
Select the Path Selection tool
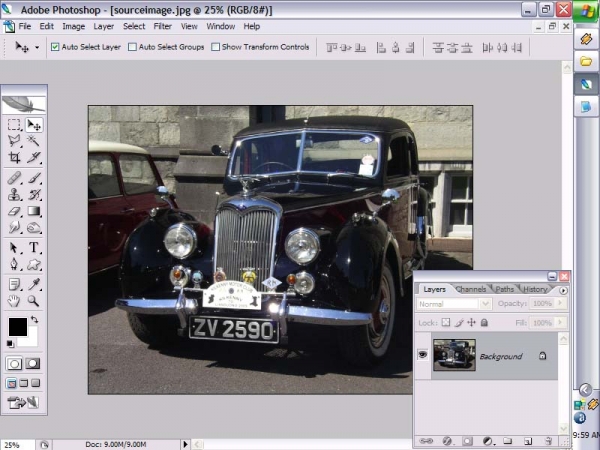point(14,248)
